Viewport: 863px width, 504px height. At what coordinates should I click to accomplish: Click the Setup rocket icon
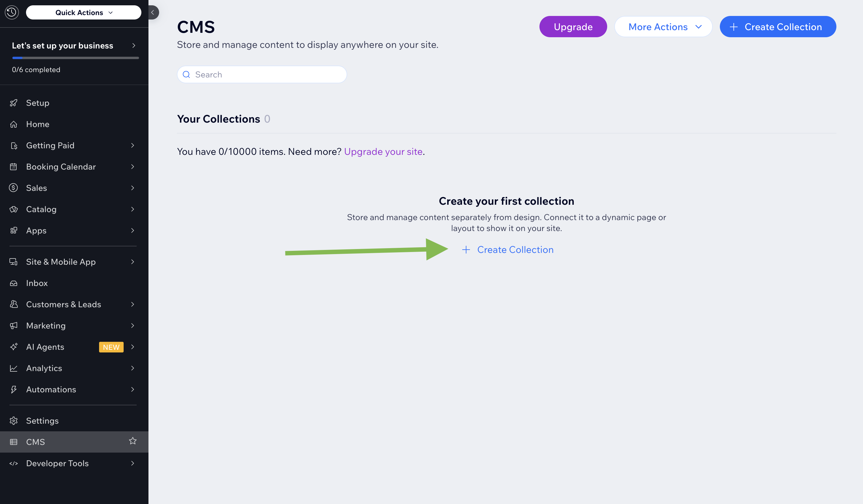[14, 103]
